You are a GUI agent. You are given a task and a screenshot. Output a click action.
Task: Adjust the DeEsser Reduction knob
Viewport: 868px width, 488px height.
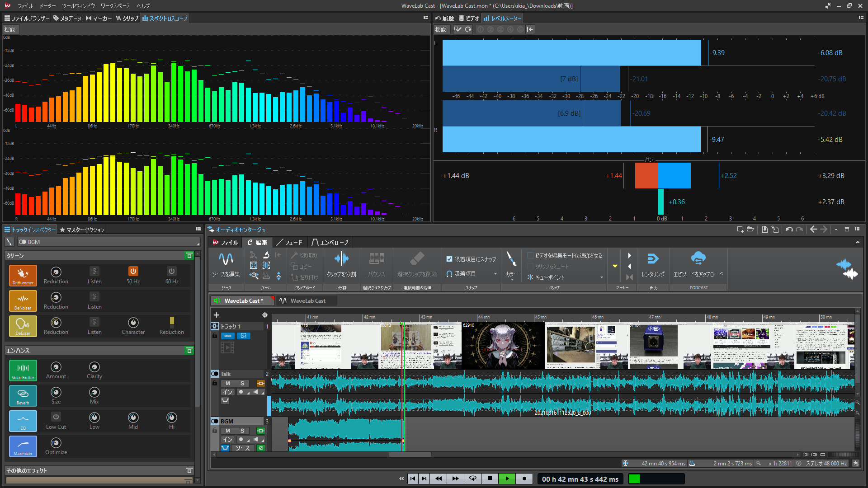pos(56,323)
